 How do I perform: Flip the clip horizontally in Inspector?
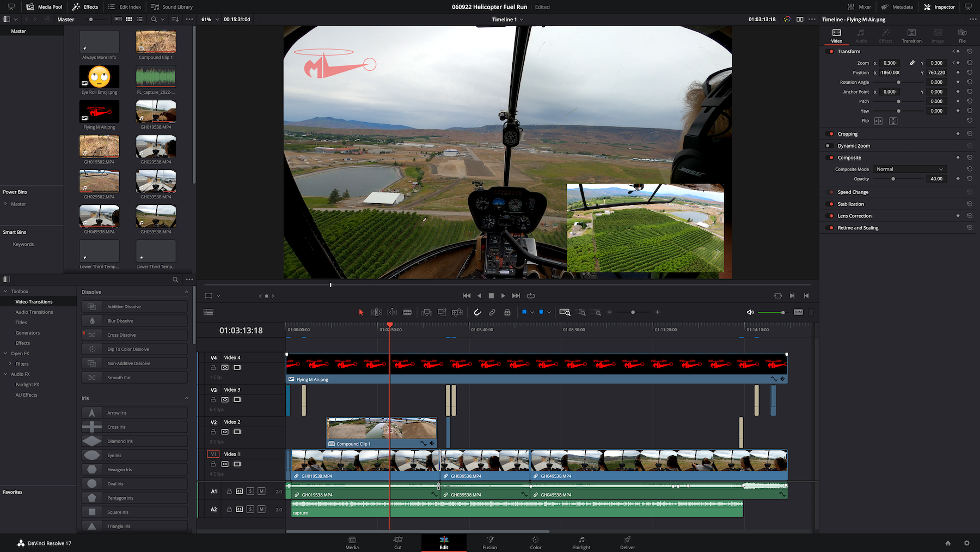tap(878, 121)
